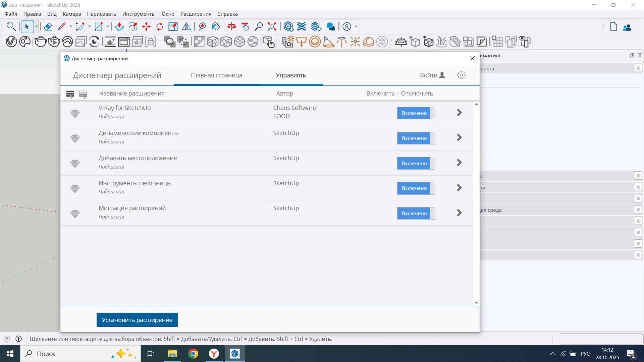Open dropdown next to the account icon
The image size is (644, 362).
tap(356, 26)
